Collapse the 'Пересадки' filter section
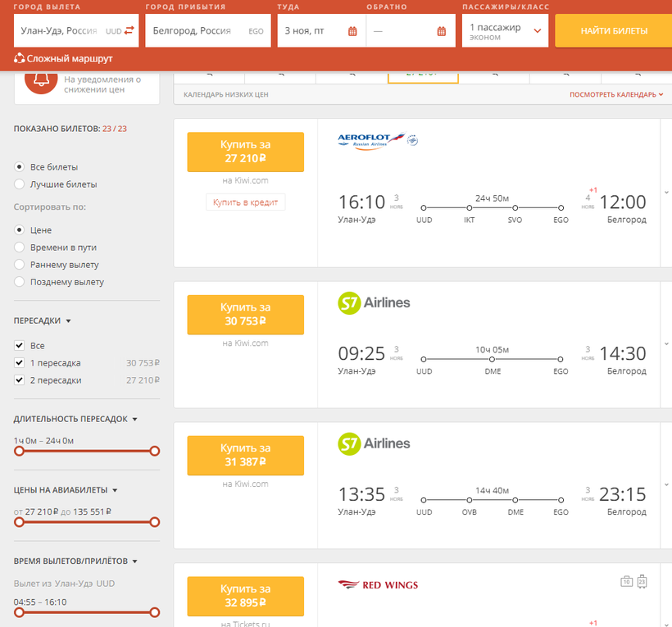The width and height of the screenshot is (672, 627). coord(42,320)
